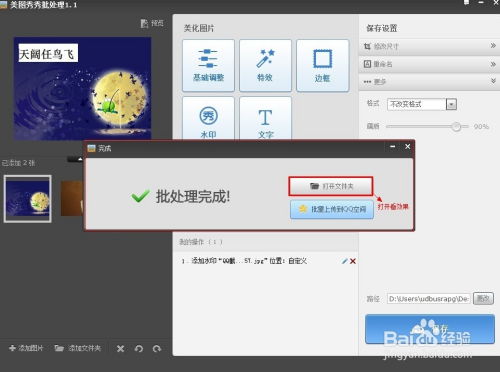The height and width of the screenshot is (372, 500).
Task: Click 添加图片 add picture
Action: [26, 348]
